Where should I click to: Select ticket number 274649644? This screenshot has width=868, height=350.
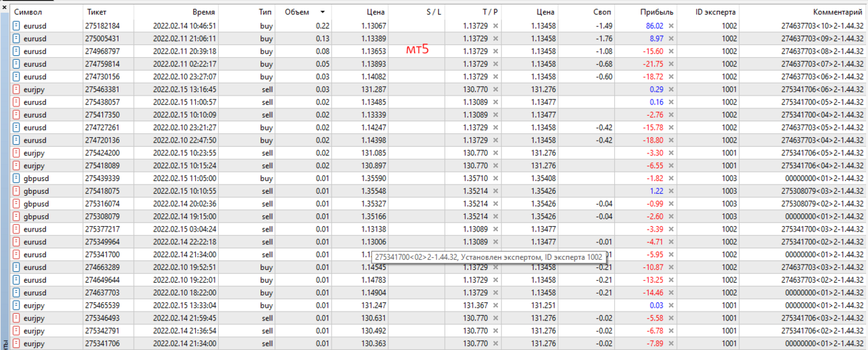pyautogui.click(x=102, y=280)
